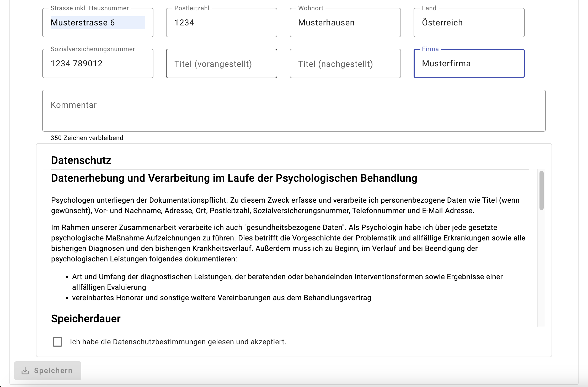Click the download icon on Speichern
The width and height of the screenshot is (588, 387).
click(25, 371)
